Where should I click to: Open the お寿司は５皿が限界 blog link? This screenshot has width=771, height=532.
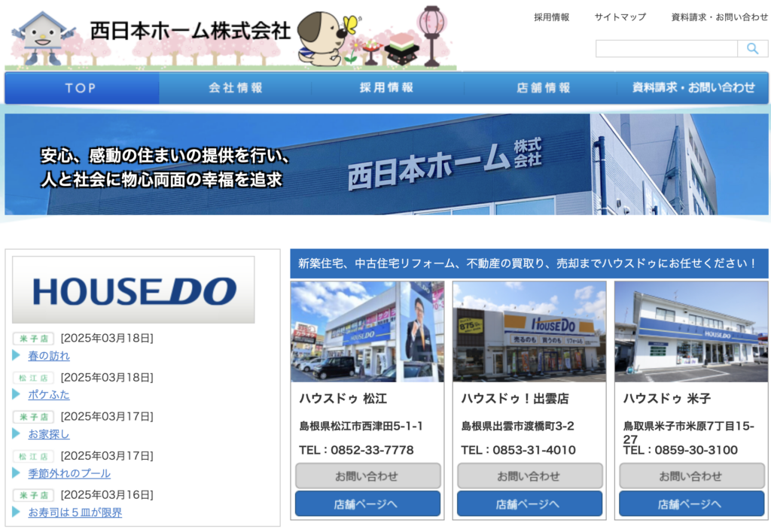coord(75,512)
